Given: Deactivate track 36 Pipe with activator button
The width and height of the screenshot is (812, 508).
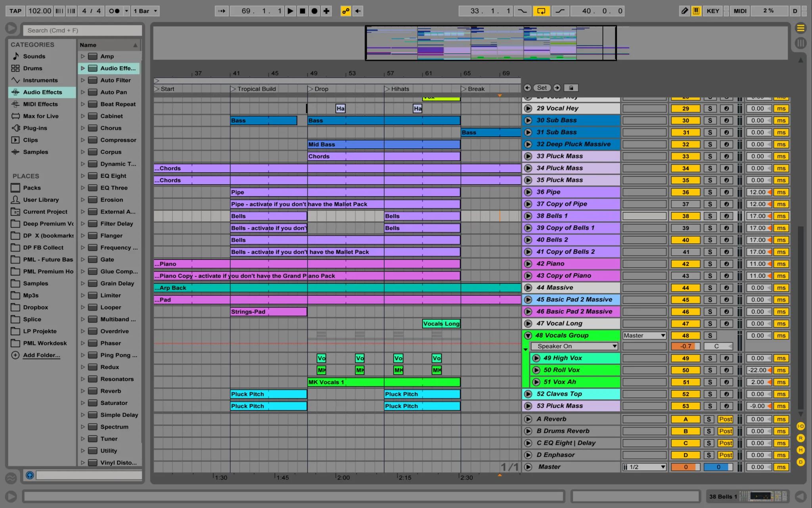Looking at the screenshot, I should click(x=686, y=192).
